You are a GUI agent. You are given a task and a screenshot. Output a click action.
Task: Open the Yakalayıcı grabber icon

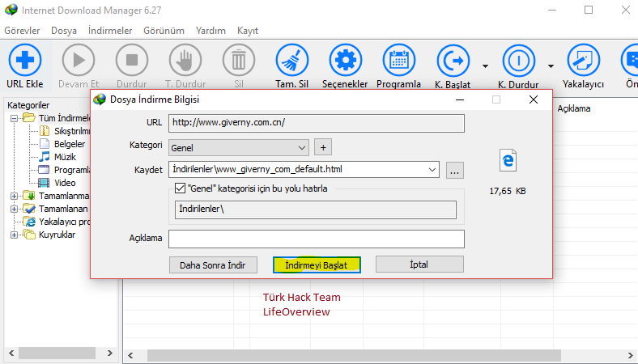tap(584, 60)
